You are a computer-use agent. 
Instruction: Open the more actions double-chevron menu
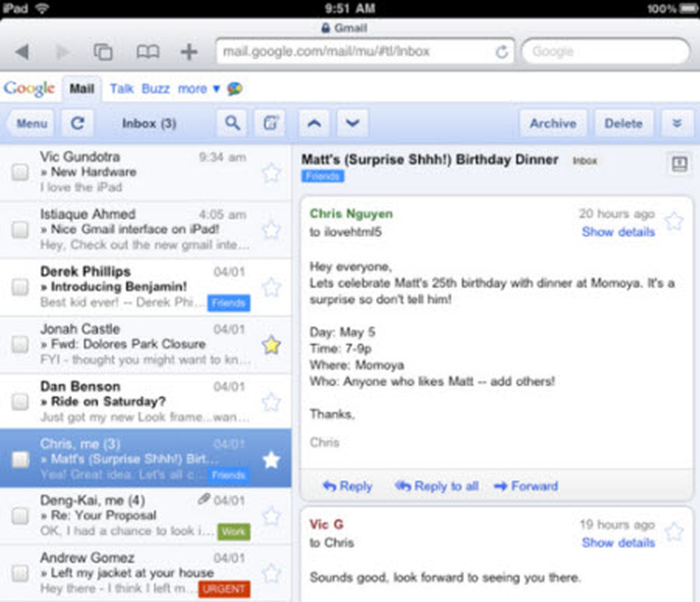[677, 123]
